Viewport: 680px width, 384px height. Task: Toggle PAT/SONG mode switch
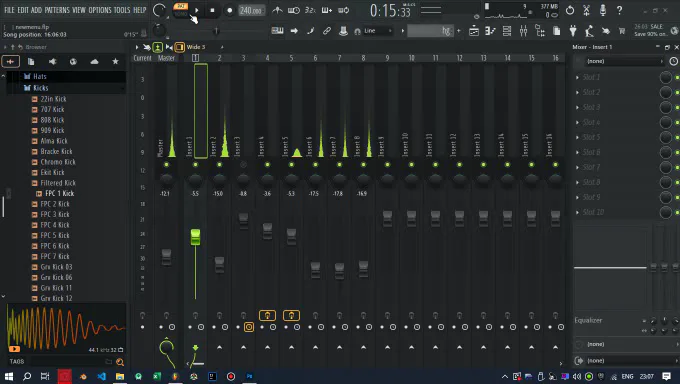[180, 10]
